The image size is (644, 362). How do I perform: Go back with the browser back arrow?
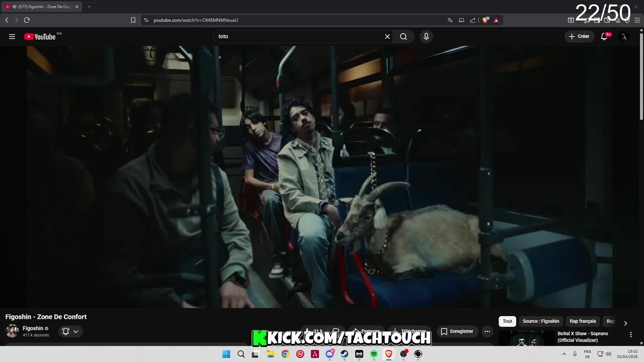pyautogui.click(x=7, y=20)
